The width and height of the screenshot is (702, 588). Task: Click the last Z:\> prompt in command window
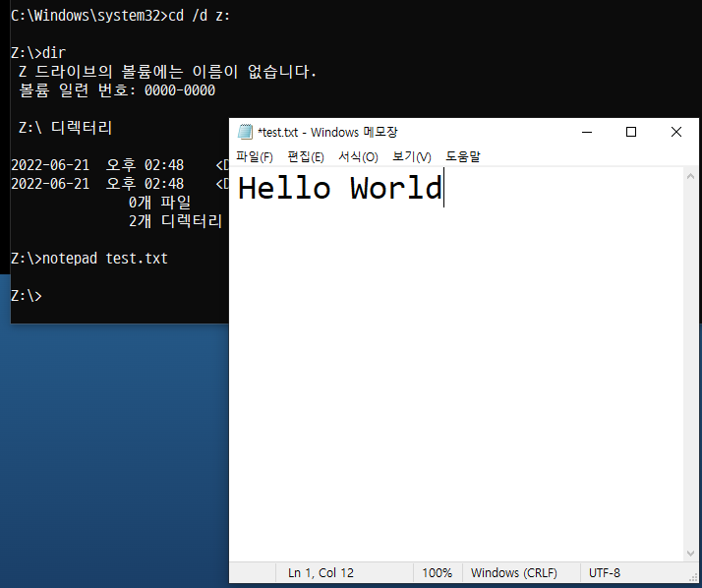[27, 296]
